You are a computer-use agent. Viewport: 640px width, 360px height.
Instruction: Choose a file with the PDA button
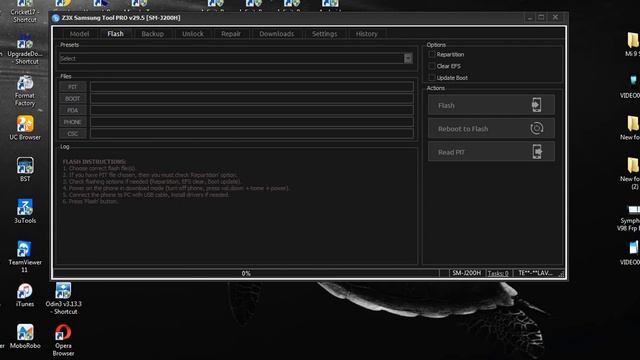[x=73, y=110]
